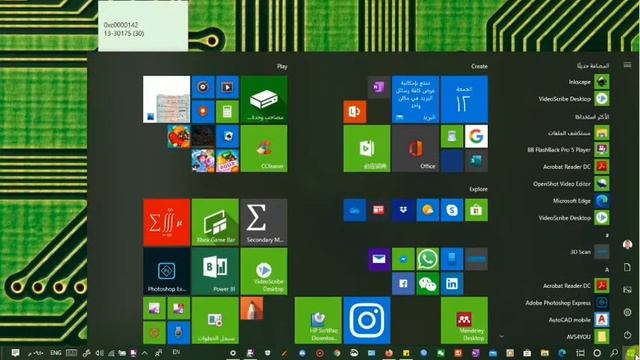Image resolution: width=640 pixels, height=360 pixels.
Task: Open Microsoft Edge from the app list
Action: [580, 201]
